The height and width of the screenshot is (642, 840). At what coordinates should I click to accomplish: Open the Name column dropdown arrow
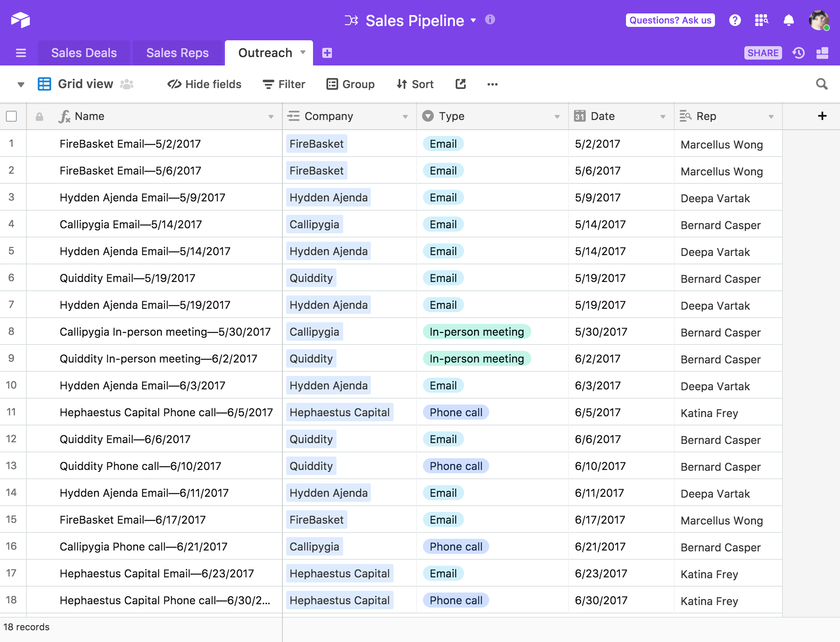click(271, 117)
